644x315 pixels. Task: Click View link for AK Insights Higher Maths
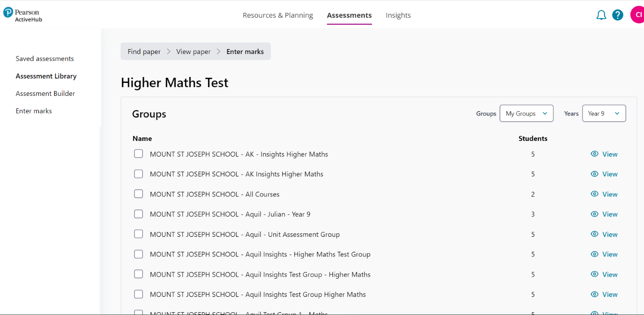tap(610, 174)
